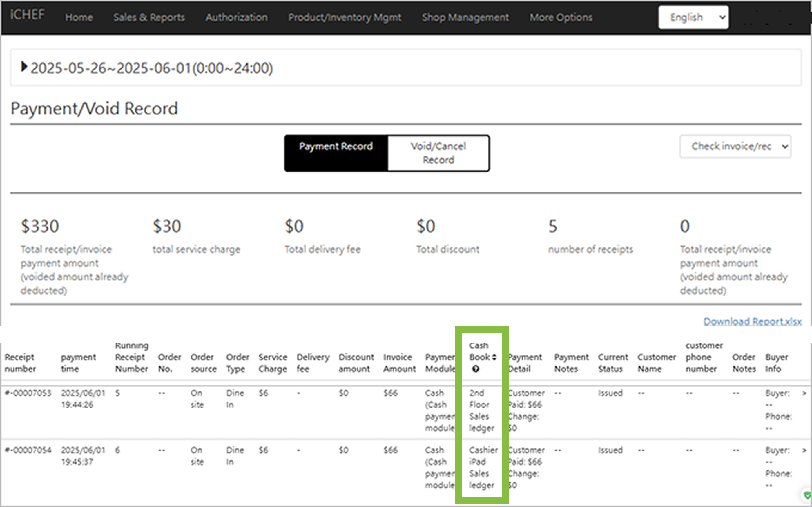Open the Check invoice/receipt dropdown

[x=735, y=147]
